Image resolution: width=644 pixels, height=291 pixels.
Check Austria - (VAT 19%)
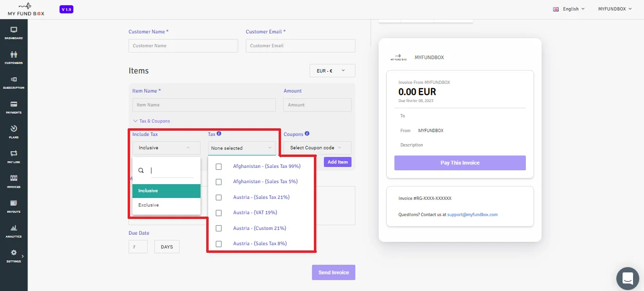point(219,213)
